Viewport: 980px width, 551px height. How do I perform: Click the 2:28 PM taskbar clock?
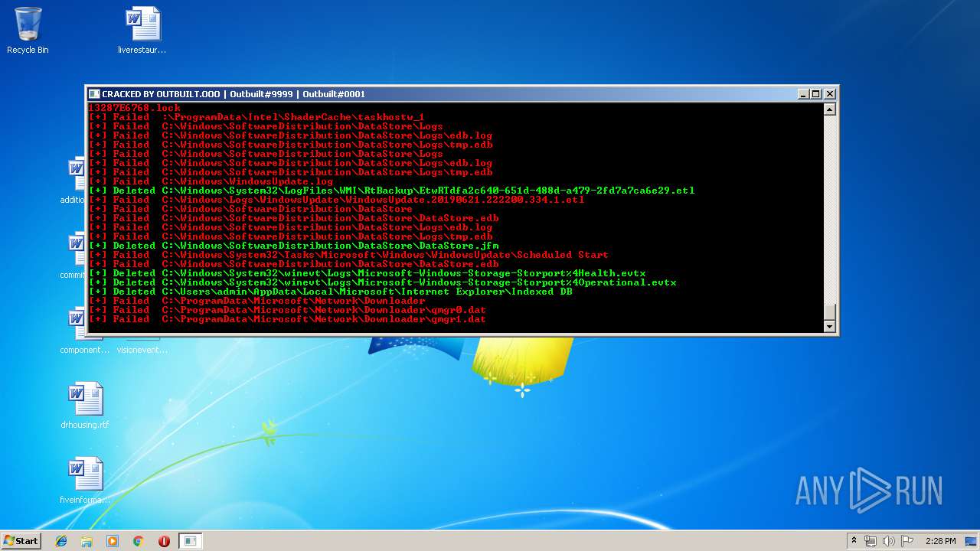coord(940,541)
